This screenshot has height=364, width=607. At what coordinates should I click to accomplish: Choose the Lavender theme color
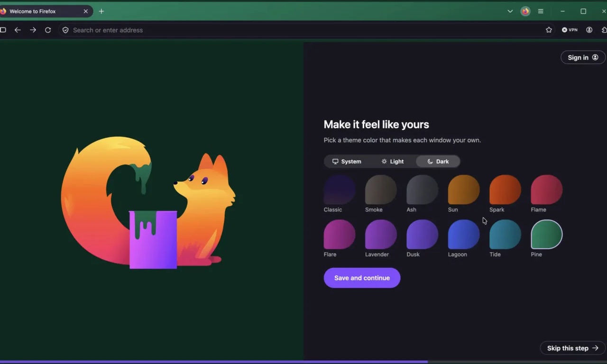[x=381, y=235]
